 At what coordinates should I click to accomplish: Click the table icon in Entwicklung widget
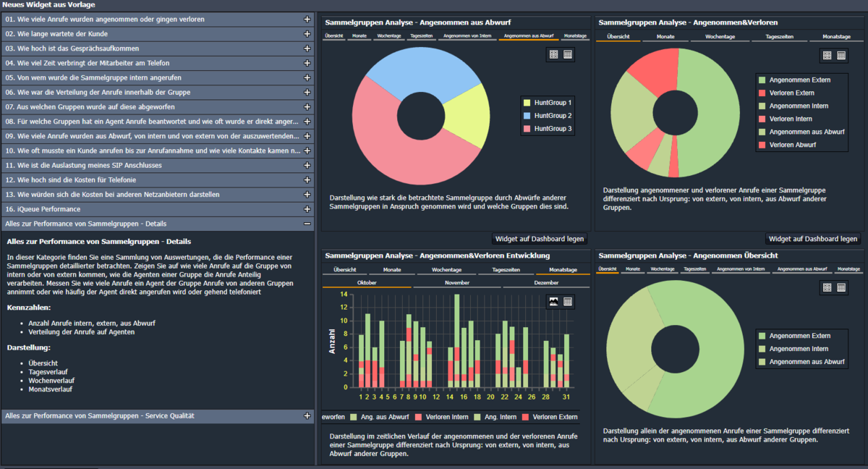coord(568,301)
